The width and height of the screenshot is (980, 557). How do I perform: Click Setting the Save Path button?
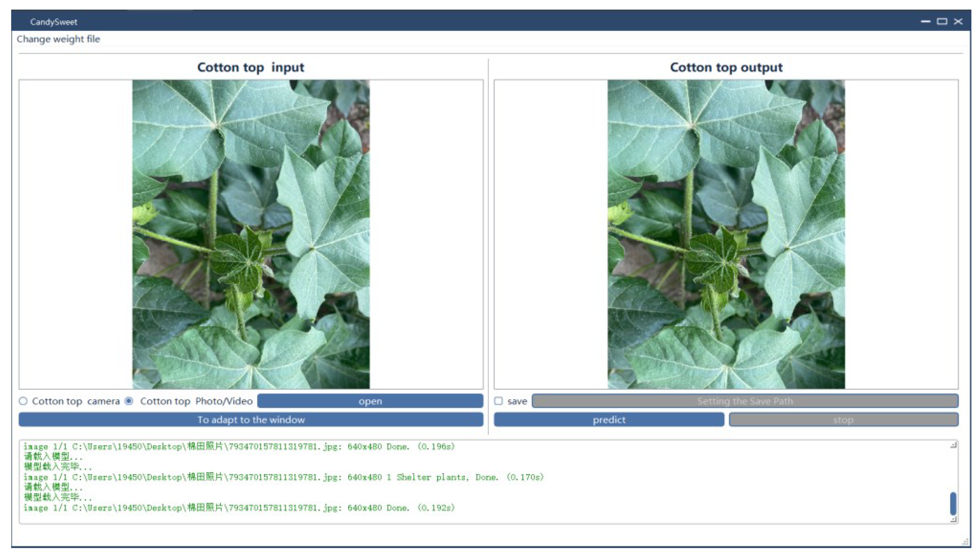tap(745, 401)
